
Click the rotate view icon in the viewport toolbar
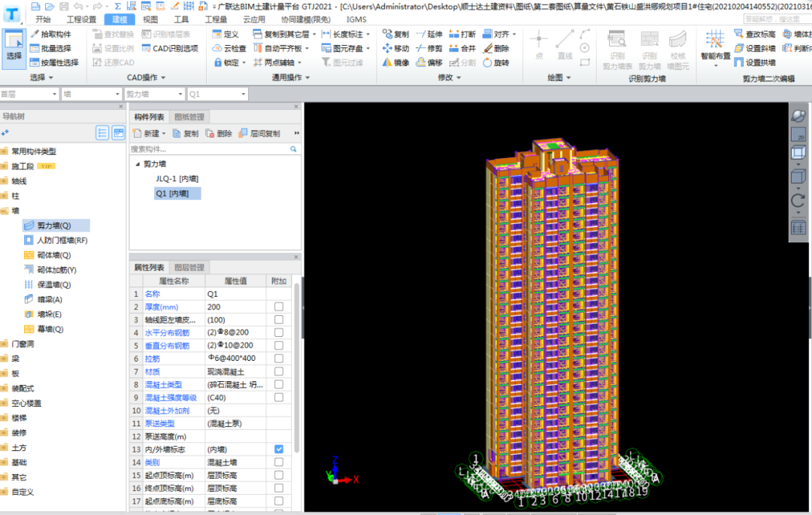(x=798, y=200)
